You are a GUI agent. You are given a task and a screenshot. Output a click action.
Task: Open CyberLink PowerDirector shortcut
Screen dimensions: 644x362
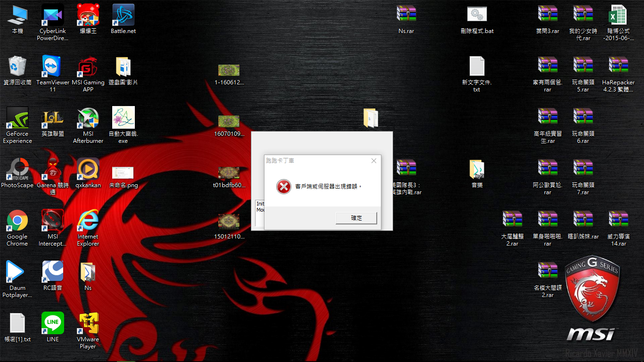point(53,23)
